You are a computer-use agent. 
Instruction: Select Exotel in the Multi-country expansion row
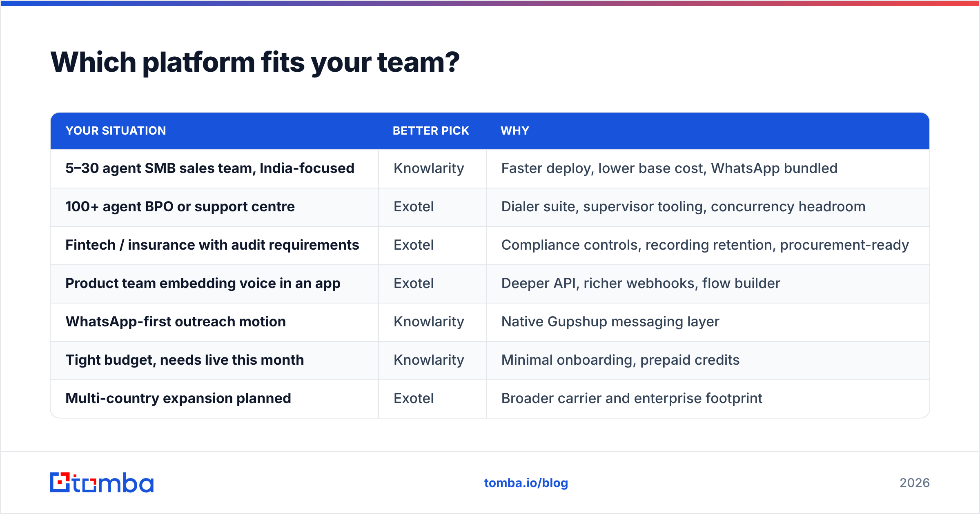pyautogui.click(x=414, y=398)
